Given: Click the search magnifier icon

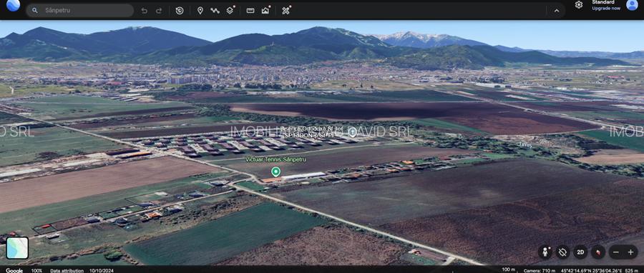Looking at the screenshot, I should pos(35,10).
